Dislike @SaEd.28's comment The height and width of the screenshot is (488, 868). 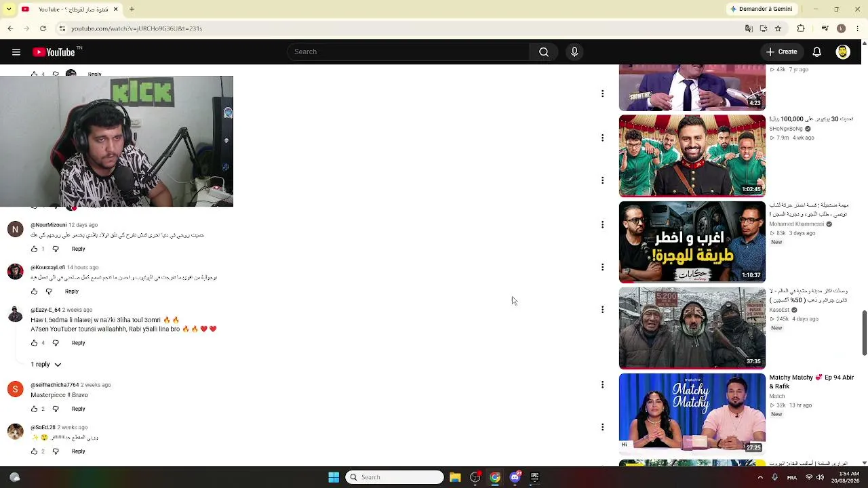coord(56,451)
